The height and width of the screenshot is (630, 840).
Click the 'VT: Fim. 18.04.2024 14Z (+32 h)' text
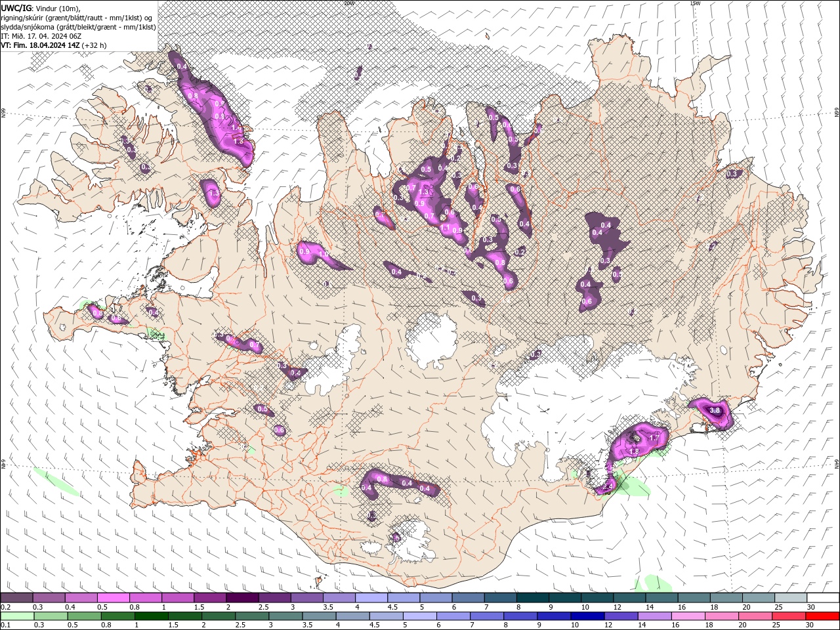54,45
